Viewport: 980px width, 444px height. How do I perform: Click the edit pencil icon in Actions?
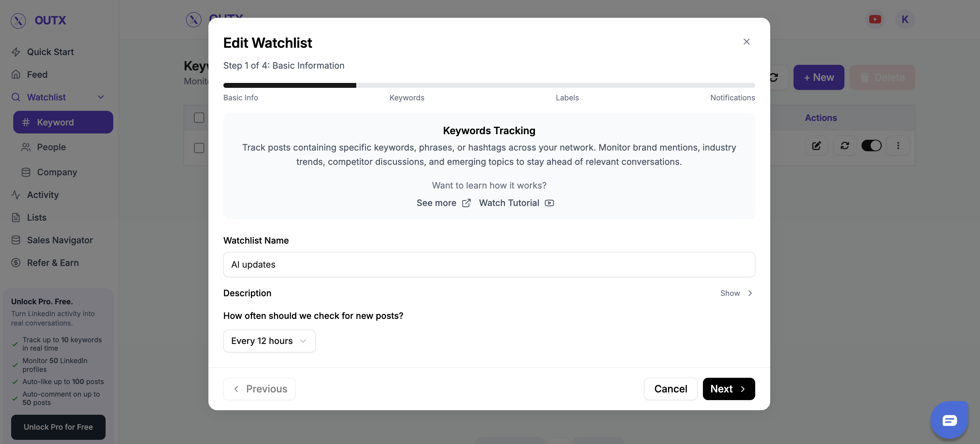pyautogui.click(x=816, y=145)
